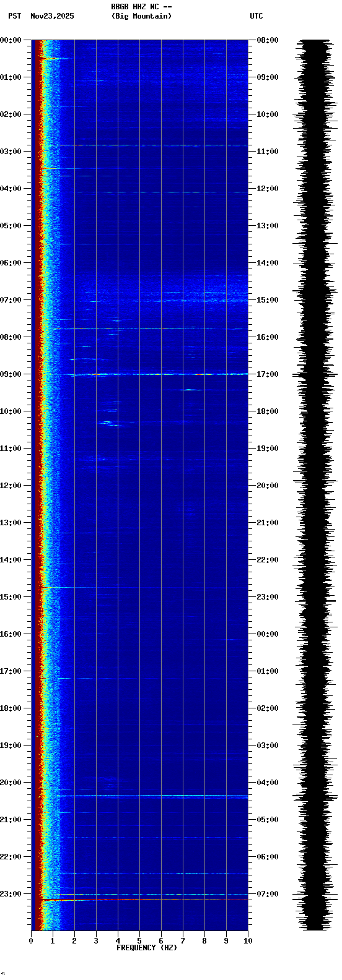Select the 12:00 label on PST axis
342x980 pixels.
[11, 486]
